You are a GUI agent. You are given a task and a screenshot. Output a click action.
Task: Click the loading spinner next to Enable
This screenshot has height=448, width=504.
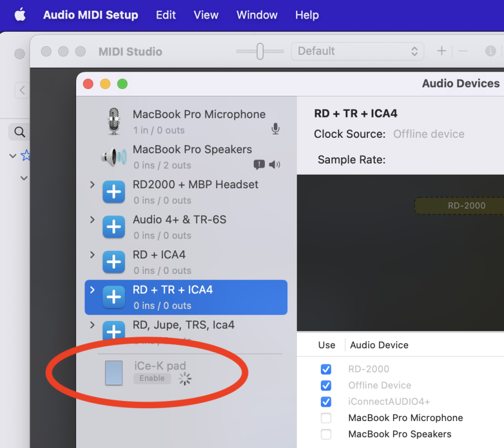[185, 379]
